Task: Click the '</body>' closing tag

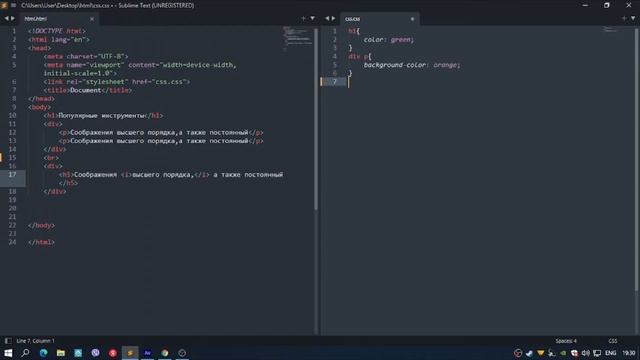Action: 41,225
